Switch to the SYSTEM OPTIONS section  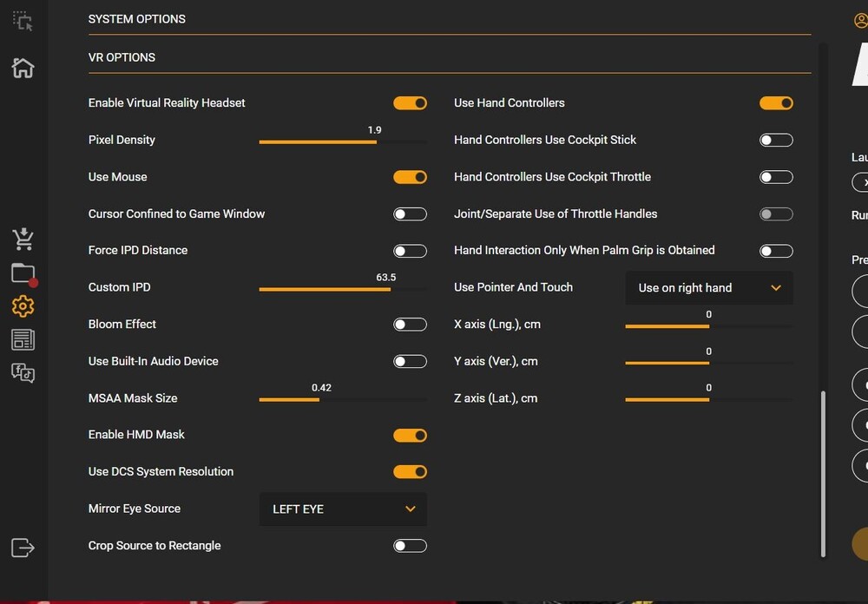click(x=136, y=18)
